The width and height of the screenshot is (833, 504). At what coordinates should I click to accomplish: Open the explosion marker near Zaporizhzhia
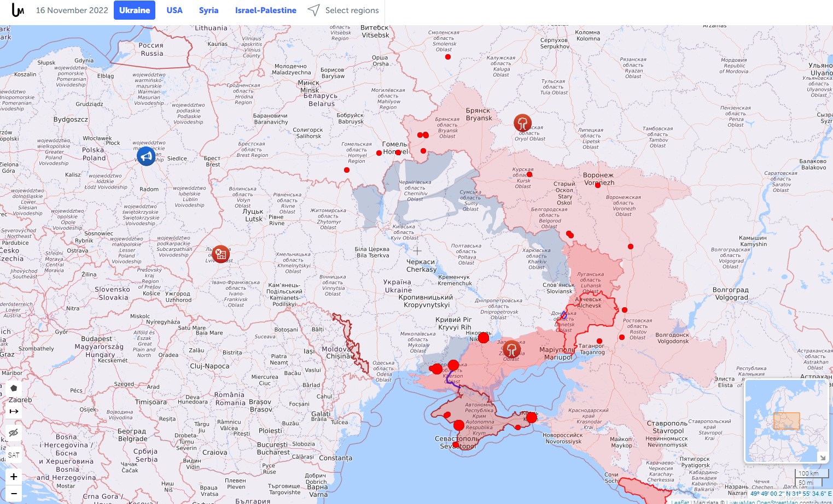511,349
